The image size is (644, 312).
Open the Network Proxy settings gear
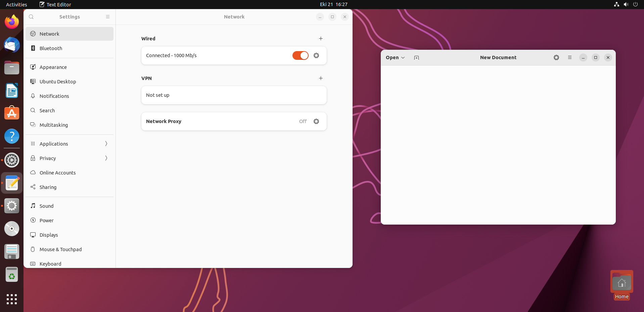click(316, 121)
